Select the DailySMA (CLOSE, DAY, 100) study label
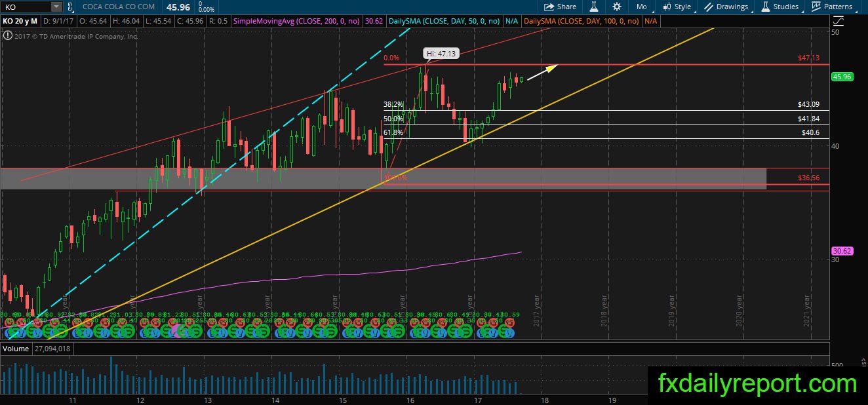 click(x=582, y=22)
